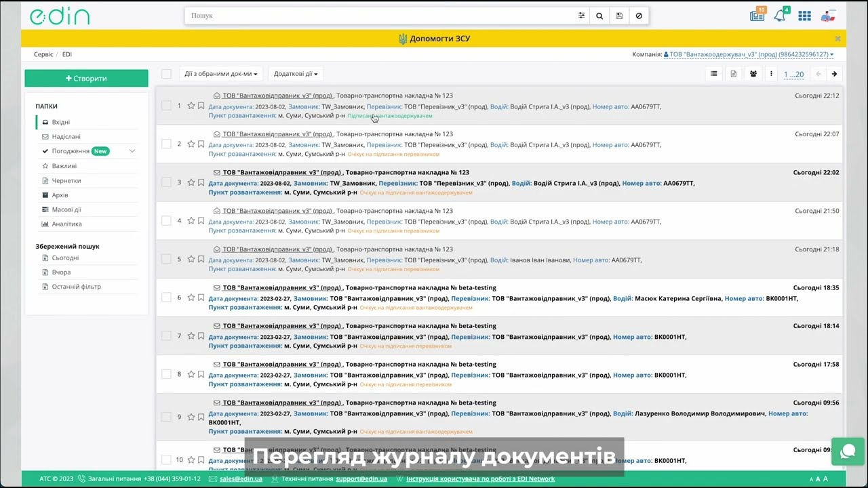Save the search with floppy disk icon

coord(619,16)
